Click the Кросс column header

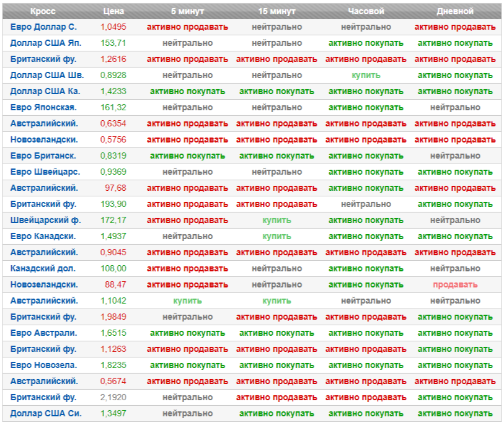point(43,11)
